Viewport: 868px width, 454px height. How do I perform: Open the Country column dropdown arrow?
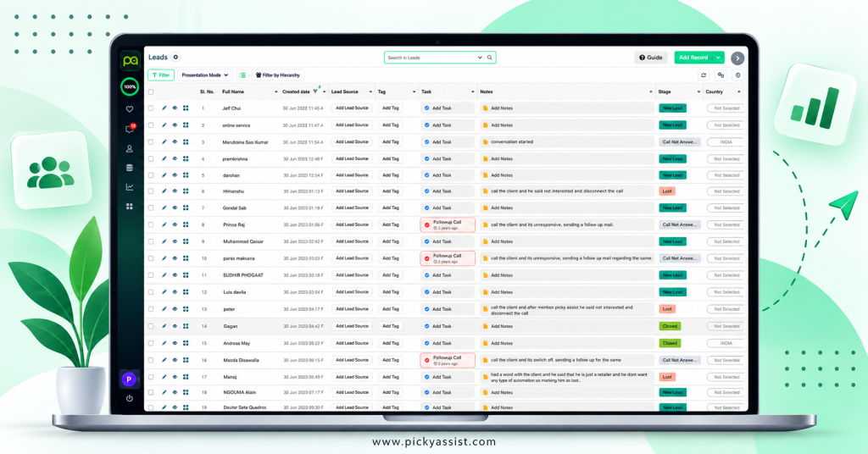coord(738,91)
